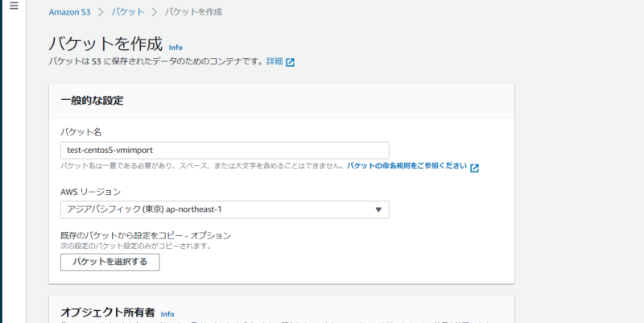Open the バケットの命名規則をご参照ください link
644x323 pixels.
407,166
